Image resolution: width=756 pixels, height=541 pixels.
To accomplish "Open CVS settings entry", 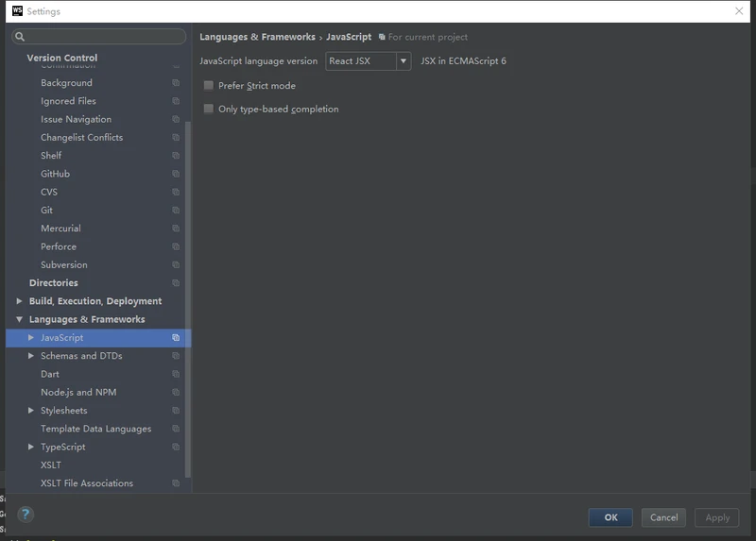I will click(49, 193).
